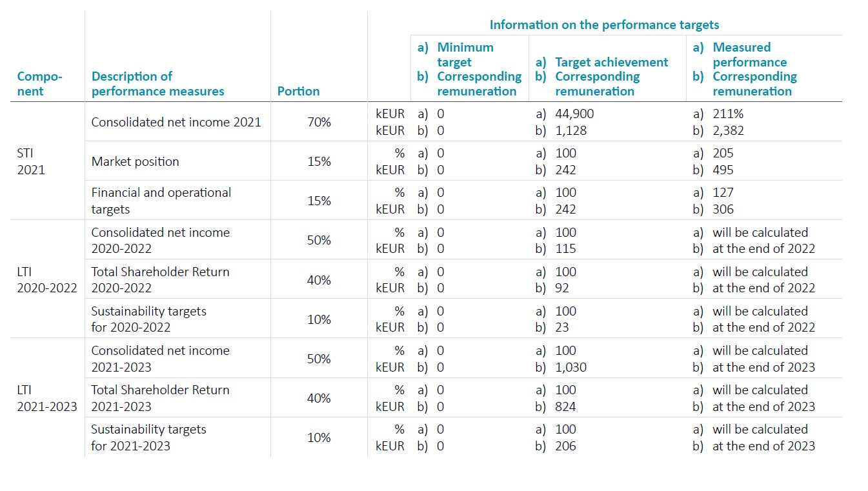The height and width of the screenshot is (491, 868).
Task: Select 'Financial and operational targets' row label
Action: 161,201
